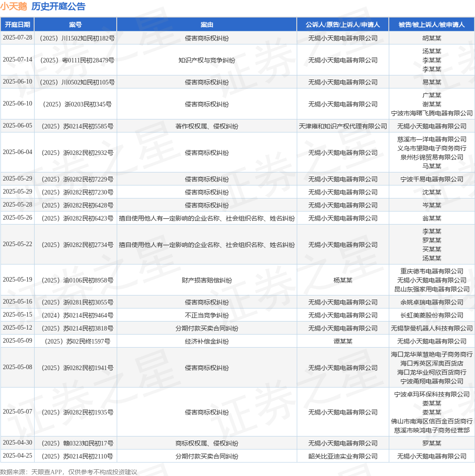Click defendant 宁波千易电器有限公司
475x476 pixels.
(x=431, y=180)
